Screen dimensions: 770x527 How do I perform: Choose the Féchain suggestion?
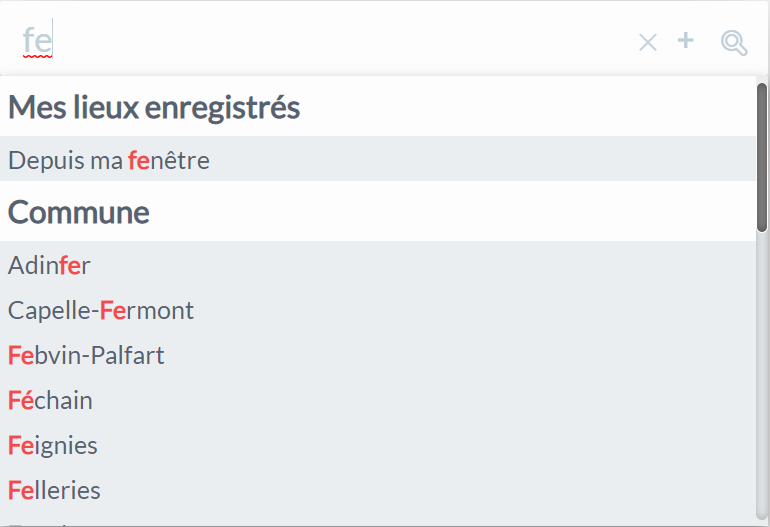pos(378,400)
